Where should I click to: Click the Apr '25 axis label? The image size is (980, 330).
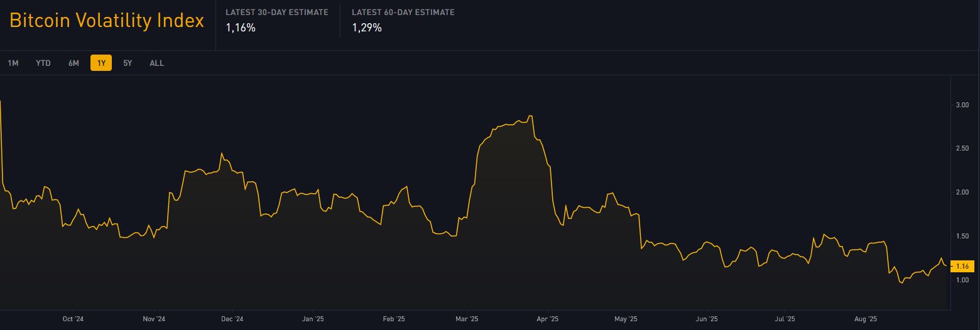(x=548, y=319)
